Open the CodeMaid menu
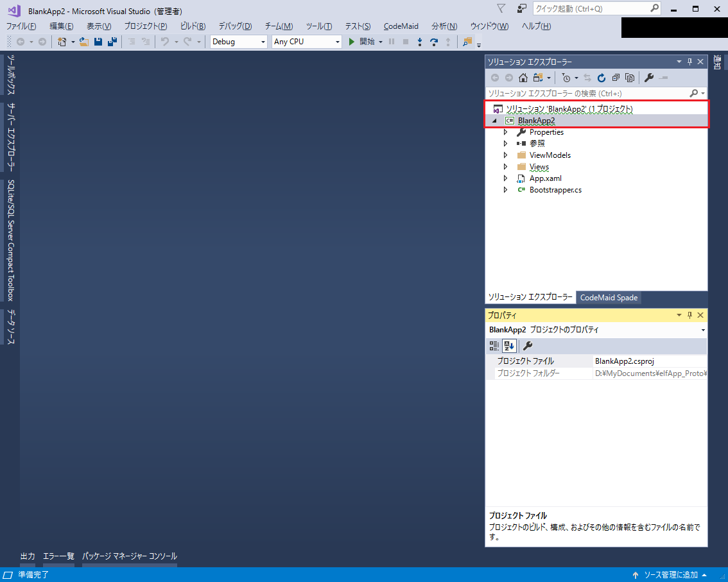The height and width of the screenshot is (582, 728). 401,26
